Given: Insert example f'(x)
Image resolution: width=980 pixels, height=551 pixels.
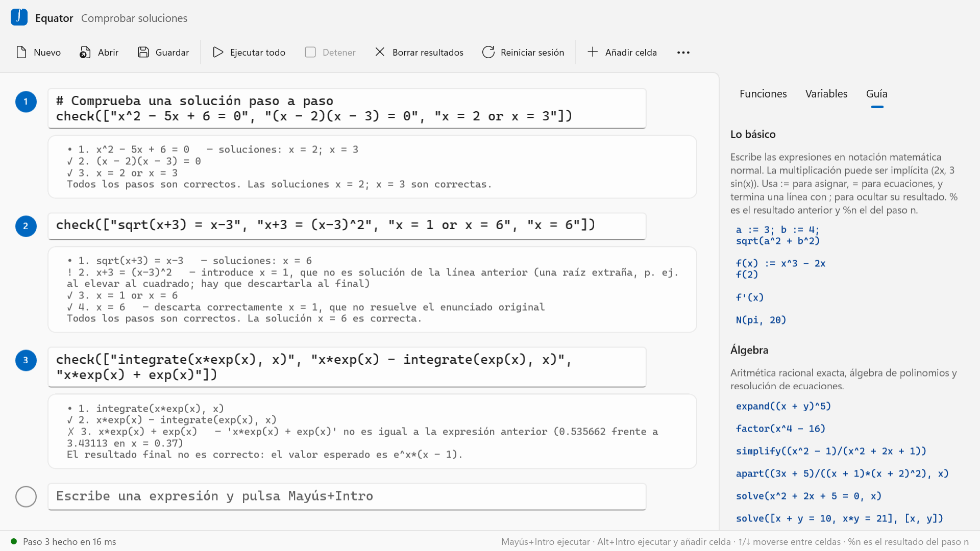Looking at the screenshot, I should point(750,297).
